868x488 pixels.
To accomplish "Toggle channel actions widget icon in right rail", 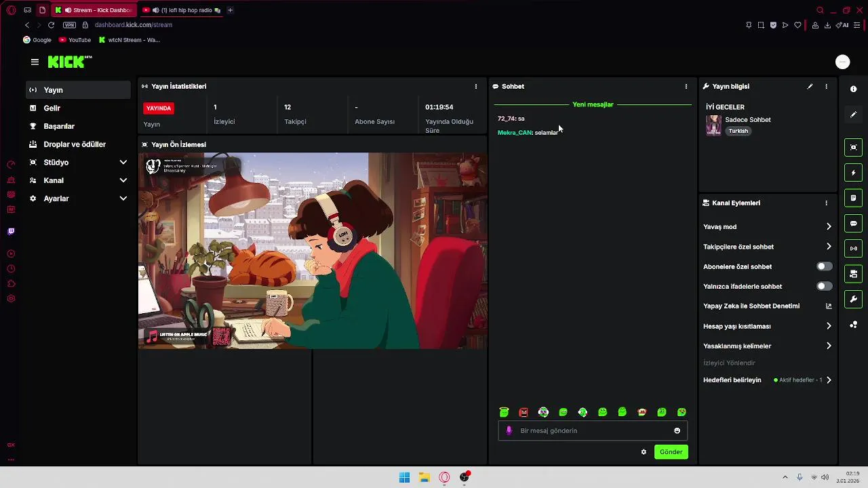I will tap(853, 274).
